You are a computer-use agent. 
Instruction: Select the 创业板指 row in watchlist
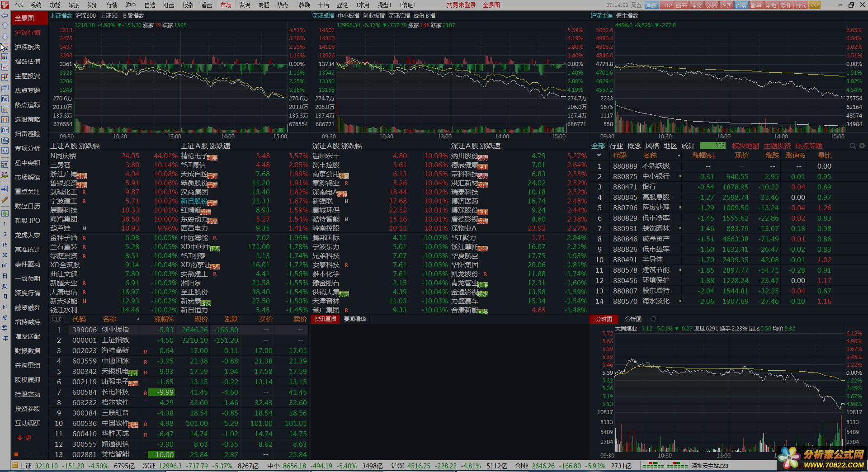click(x=179, y=330)
